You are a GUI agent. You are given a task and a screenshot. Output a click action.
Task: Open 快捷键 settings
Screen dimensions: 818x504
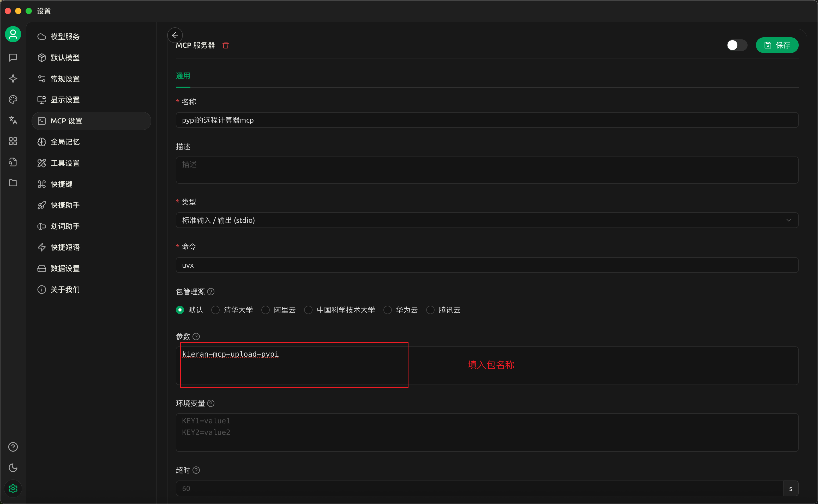click(x=91, y=184)
